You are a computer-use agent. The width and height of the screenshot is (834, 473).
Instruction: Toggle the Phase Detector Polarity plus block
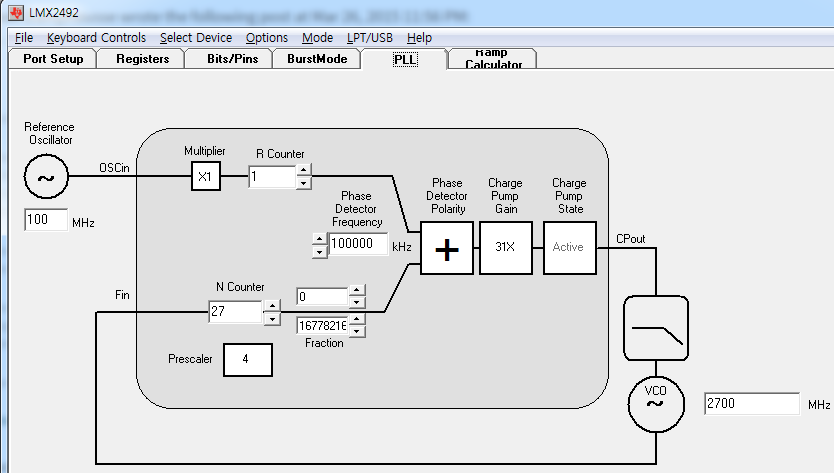tap(447, 248)
